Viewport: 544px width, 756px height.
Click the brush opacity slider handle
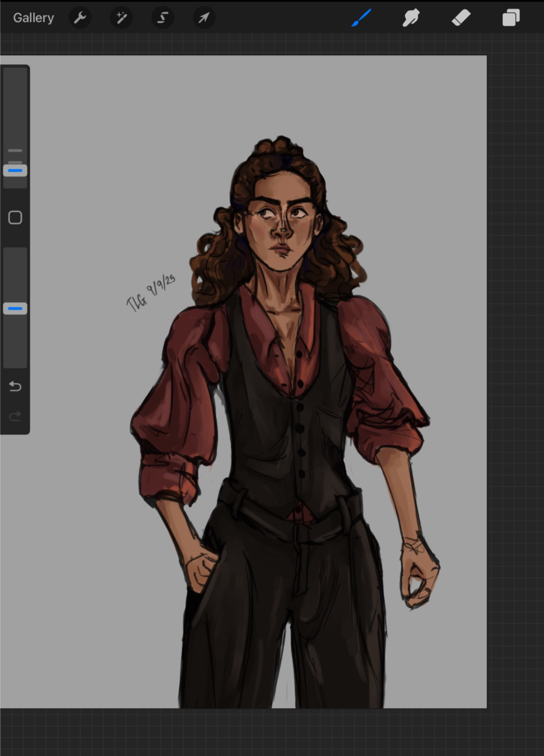[x=15, y=309]
